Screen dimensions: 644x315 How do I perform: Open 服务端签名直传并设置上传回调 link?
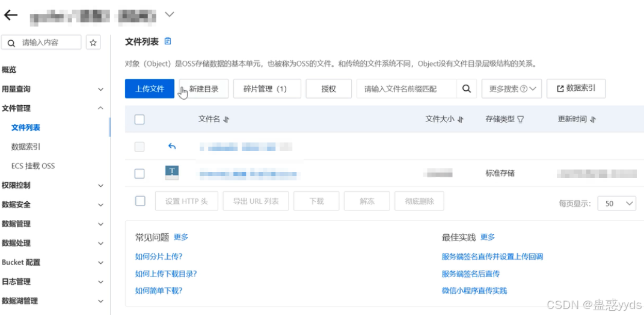click(492, 257)
